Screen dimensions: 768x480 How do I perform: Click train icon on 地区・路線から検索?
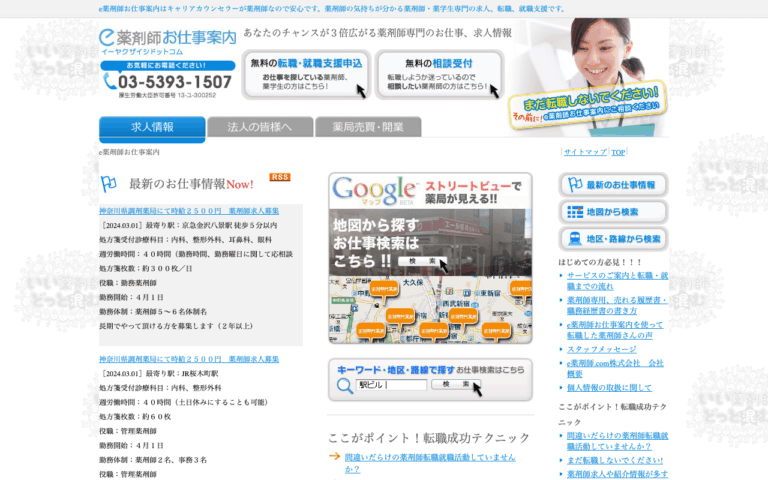click(575, 239)
